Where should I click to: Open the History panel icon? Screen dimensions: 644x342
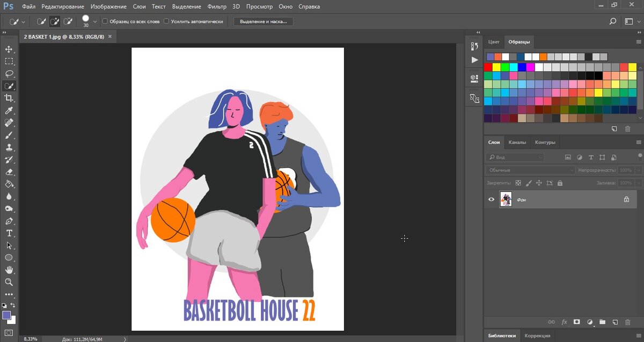point(474,46)
